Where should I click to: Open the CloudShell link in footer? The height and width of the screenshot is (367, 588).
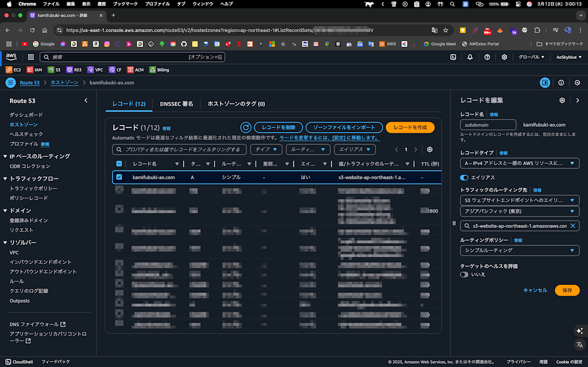pos(19,362)
